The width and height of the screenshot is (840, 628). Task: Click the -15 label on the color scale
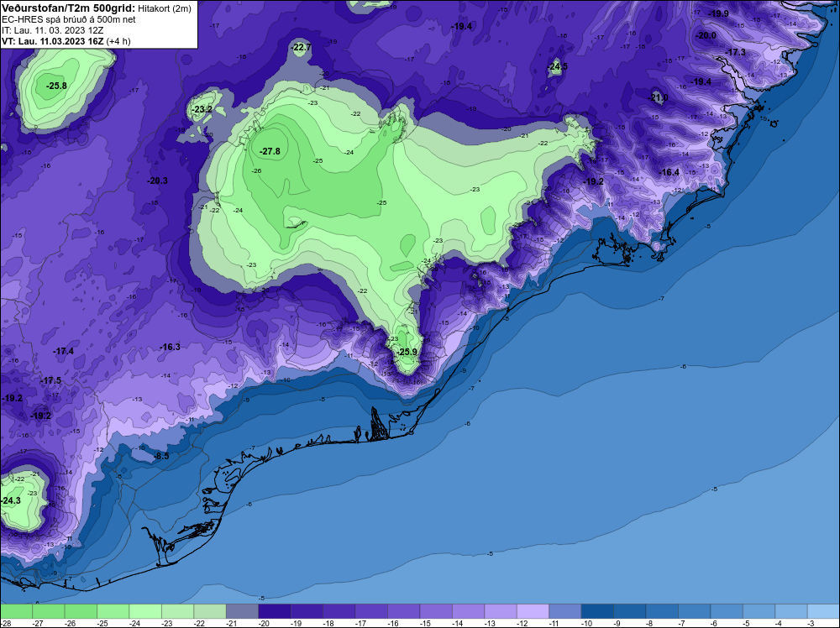coord(425,623)
